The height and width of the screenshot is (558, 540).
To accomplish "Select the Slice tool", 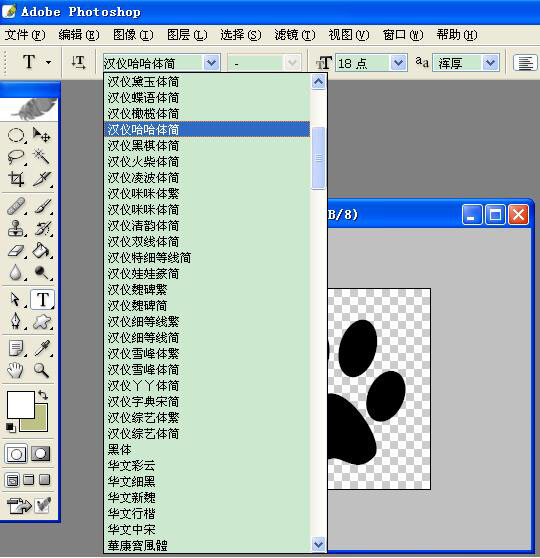I will tap(42, 179).
